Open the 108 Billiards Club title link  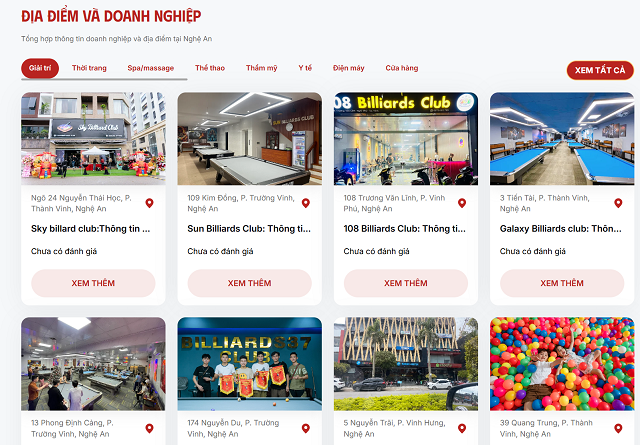click(404, 229)
